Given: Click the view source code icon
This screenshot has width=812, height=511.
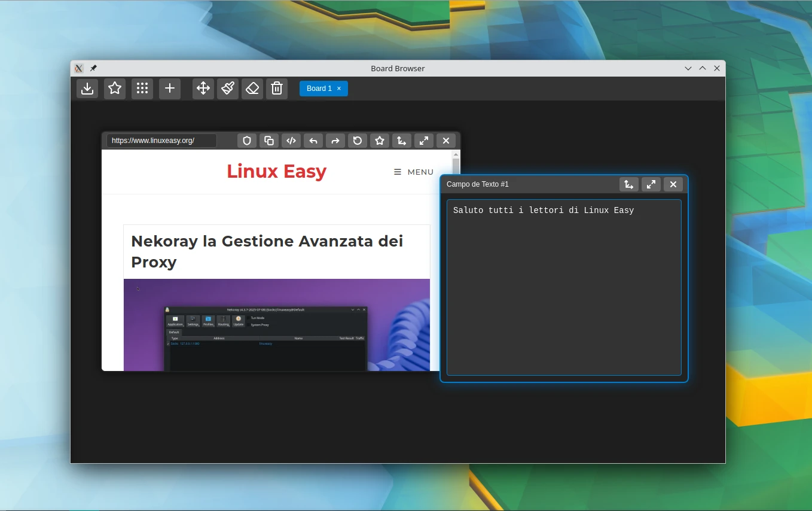Looking at the screenshot, I should coord(291,141).
